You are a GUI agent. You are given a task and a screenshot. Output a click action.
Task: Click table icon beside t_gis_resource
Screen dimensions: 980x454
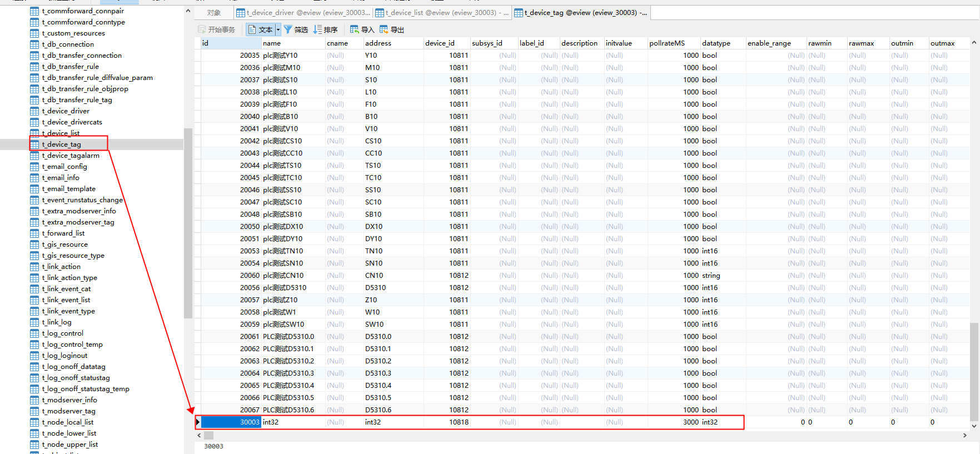click(34, 245)
